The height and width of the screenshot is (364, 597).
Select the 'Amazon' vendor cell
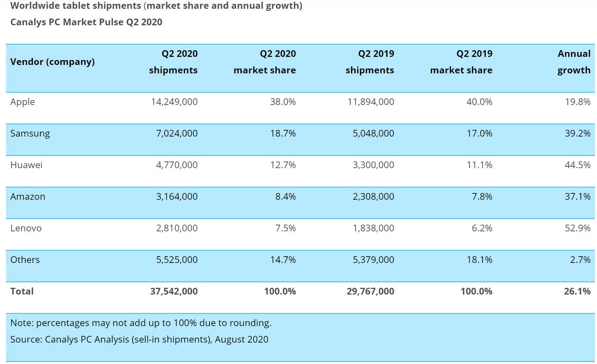[x=28, y=197]
